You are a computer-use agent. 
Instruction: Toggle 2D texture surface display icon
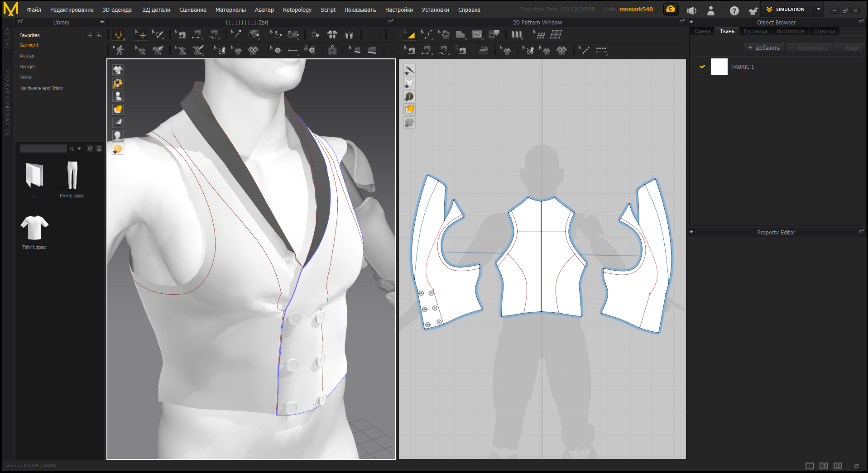pos(409,110)
